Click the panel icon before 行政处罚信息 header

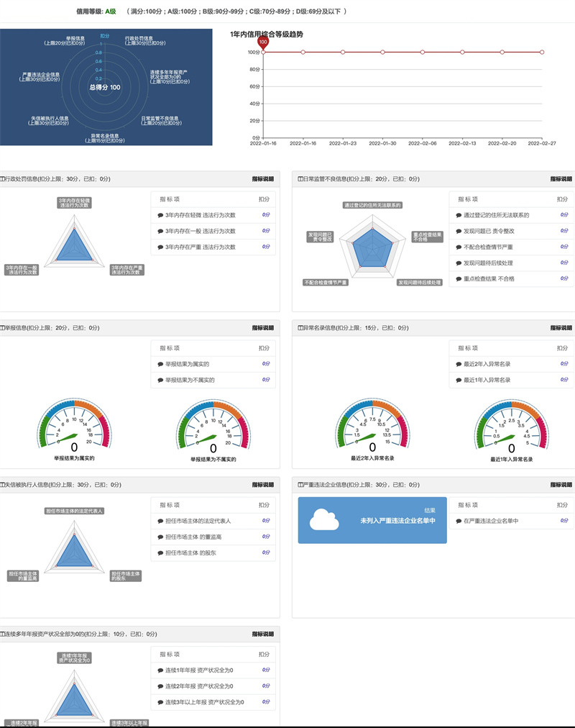[x=3, y=178]
